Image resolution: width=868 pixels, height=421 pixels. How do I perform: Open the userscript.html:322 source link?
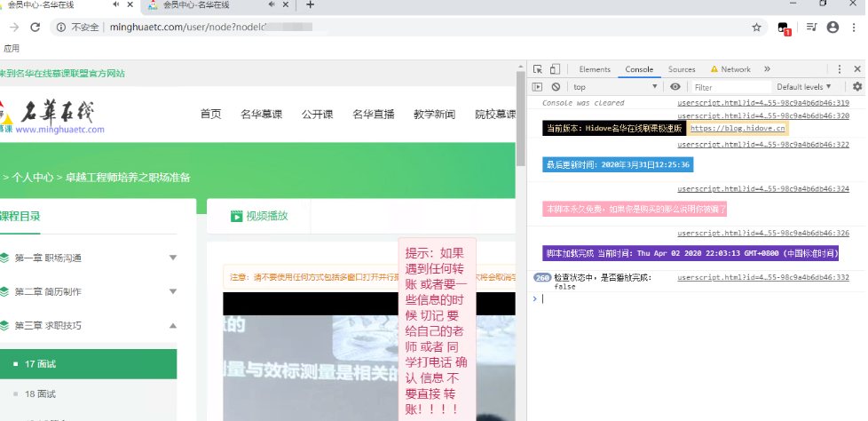[762, 145]
